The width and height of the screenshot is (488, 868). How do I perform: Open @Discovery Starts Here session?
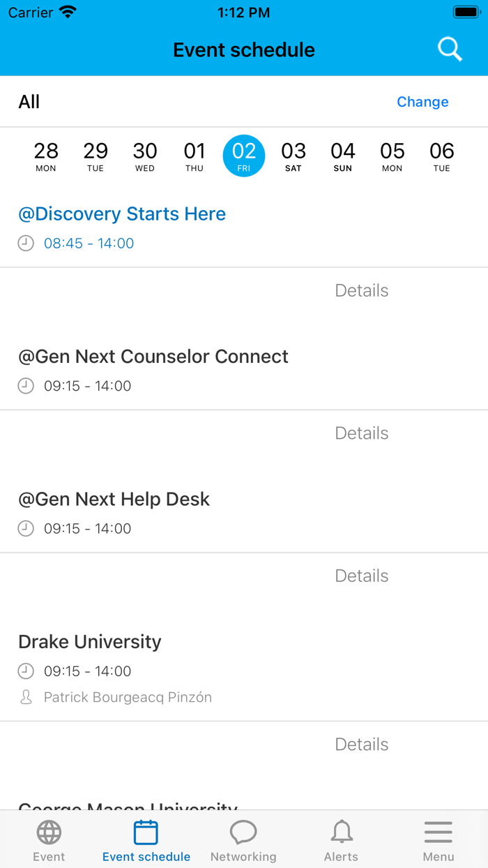(123, 214)
